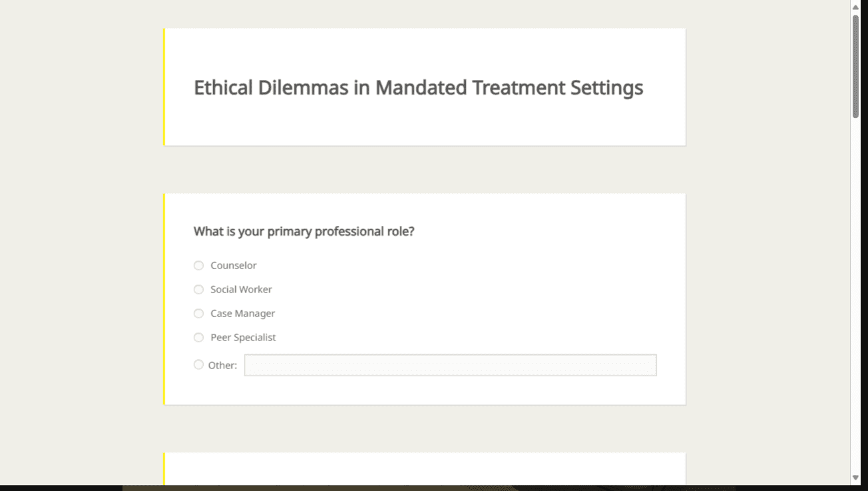Click the 'Other:' label text
Screen dimensions: 868x491
pyautogui.click(x=222, y=365)
